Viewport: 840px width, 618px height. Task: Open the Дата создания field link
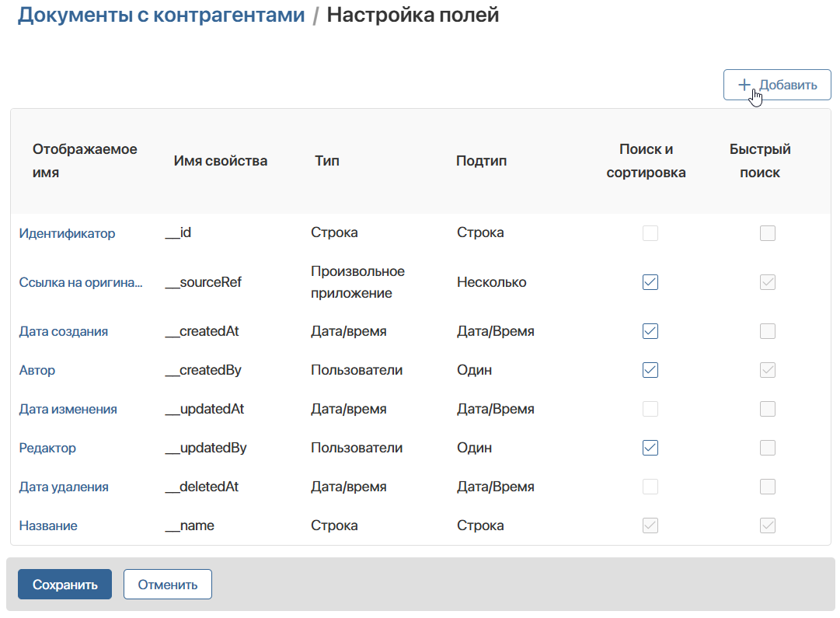pos(63,331)
